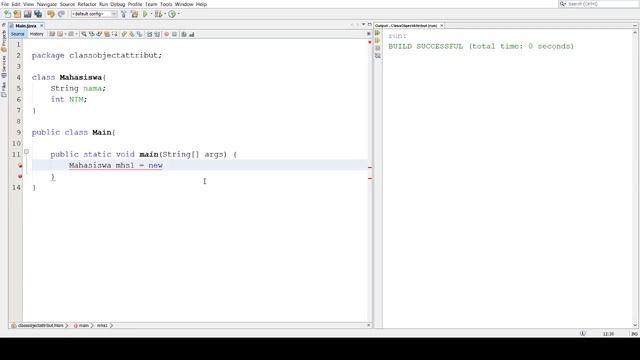Select the Output ClassObjectAttribut run tab
The width and height of the screenshot is (640, 360).
click(x=407, y=26)
